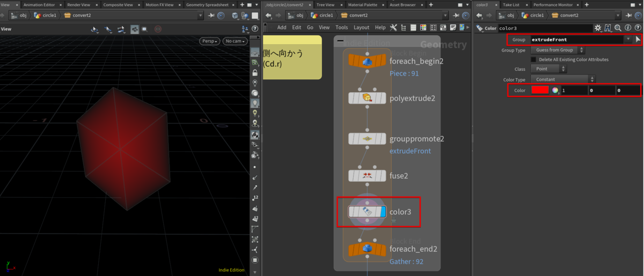Open the Go menu in network editor

click(310, 27)
